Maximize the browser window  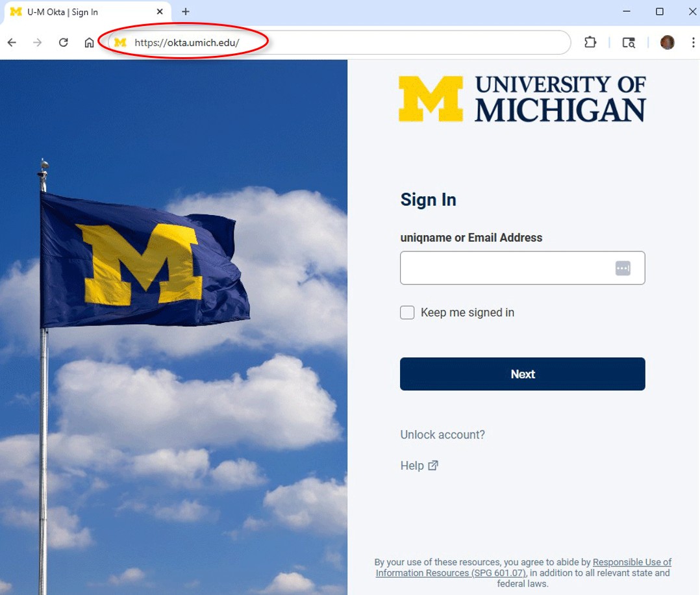pos(659,12)
